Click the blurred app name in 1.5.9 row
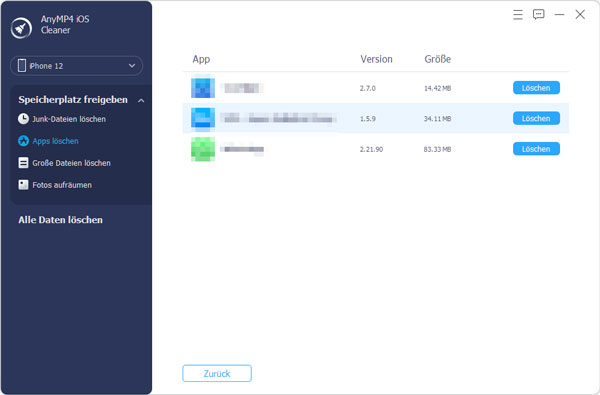Viewport: 600px width, 395px height. pos(278,118)
